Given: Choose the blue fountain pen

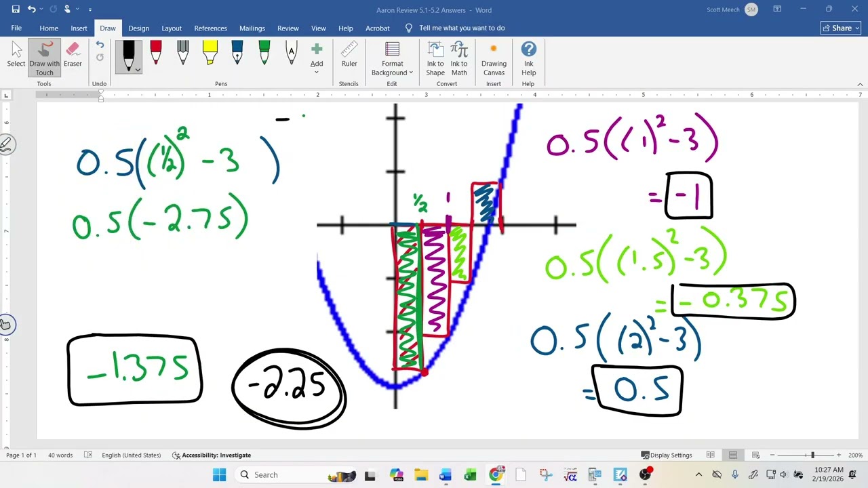Looking at the screenshot, I should click(237, 54).
